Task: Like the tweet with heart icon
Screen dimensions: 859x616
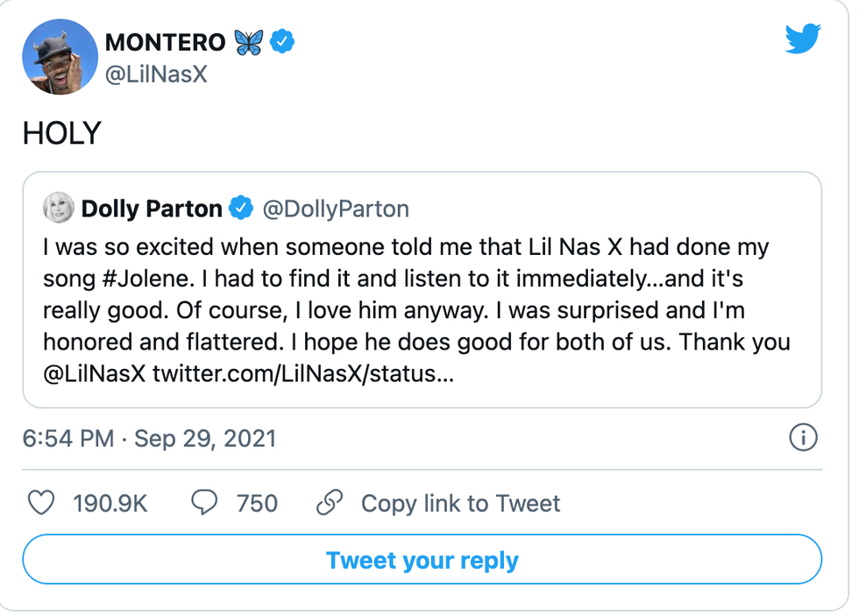Action: click(41, 503)
